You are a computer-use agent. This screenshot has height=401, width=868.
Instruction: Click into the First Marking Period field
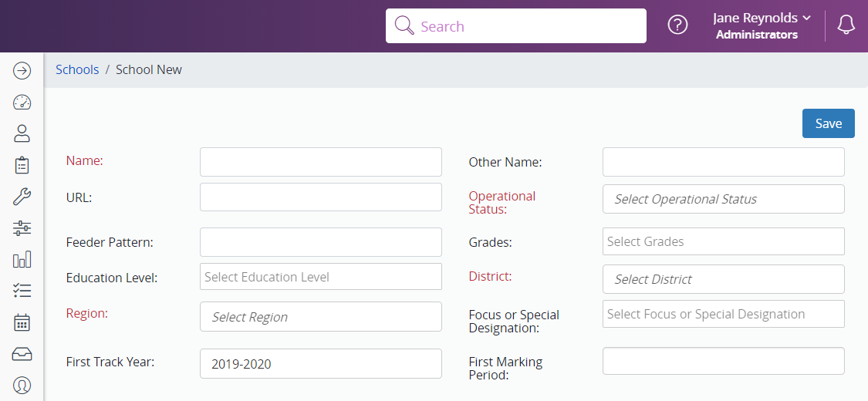pyautogui.click(x=724, y=361)
